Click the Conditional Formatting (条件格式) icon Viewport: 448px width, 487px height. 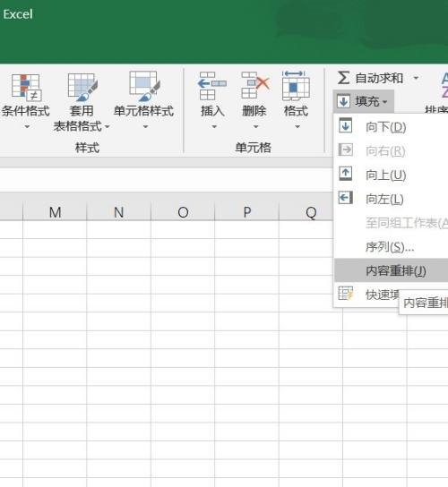tap(26, 87)
